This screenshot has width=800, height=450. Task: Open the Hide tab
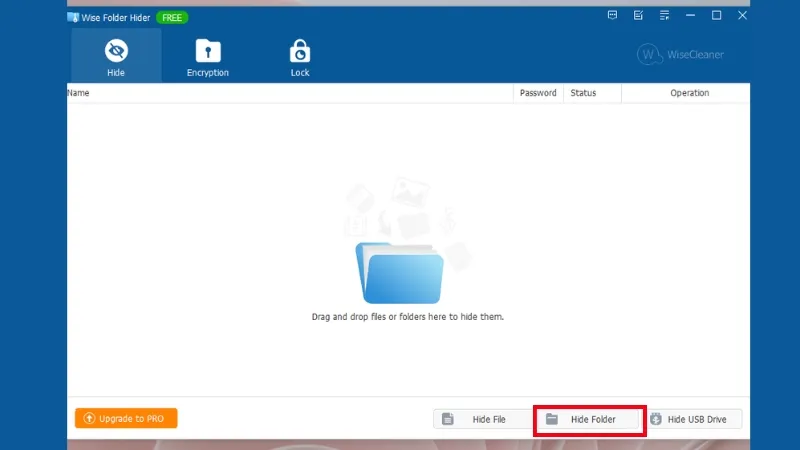click(x=116, y=56)
